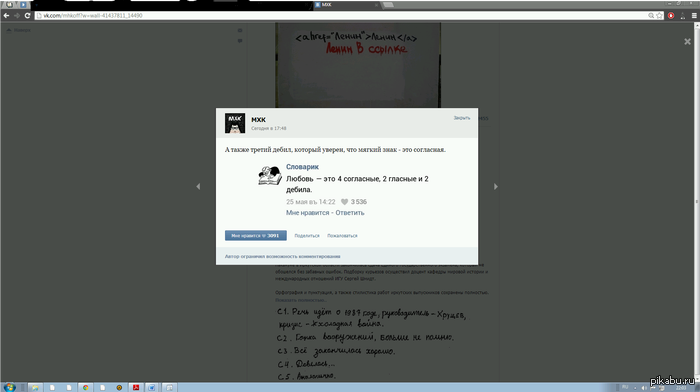Click the Ответить link
The height and width of the screenshot is (392, 700).
pyautogui.click(x=350, y=213)
